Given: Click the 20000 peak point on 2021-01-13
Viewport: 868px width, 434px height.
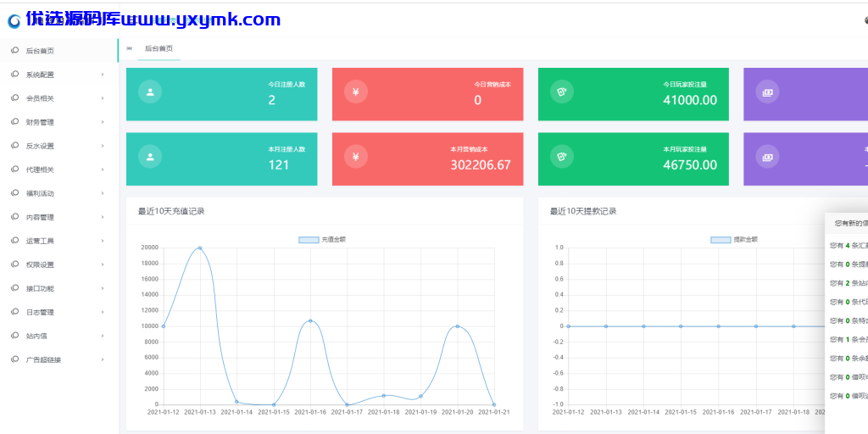Looking at the screenshot, I should (x=200, y=248).
